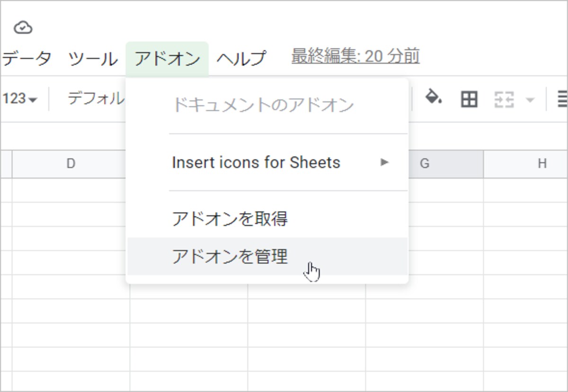
Task: Open the ヘルプ menu
Action: click(241, 59)
